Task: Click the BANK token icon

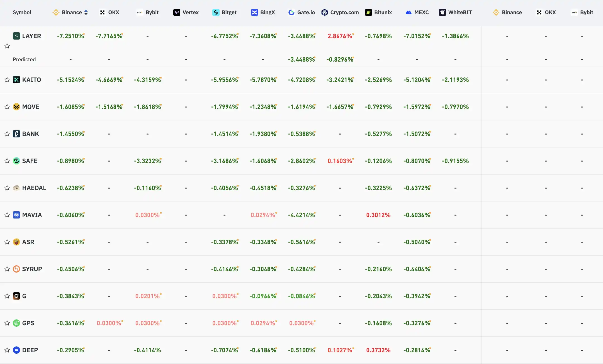Action: (x=16, y=134)
